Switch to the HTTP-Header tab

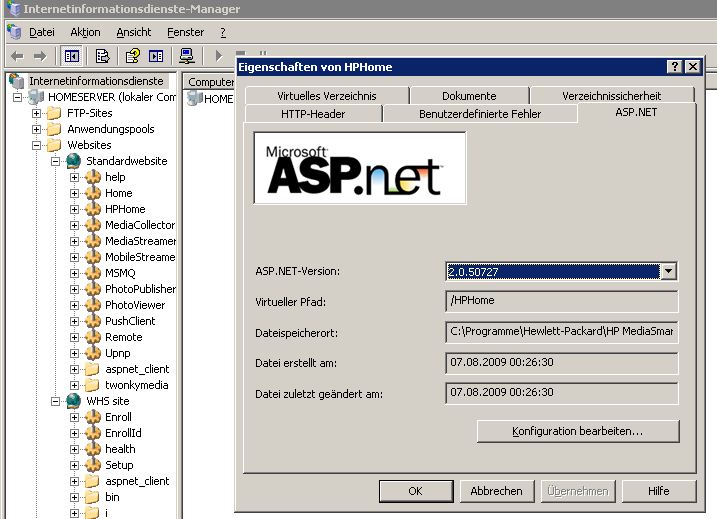point(313,113)
